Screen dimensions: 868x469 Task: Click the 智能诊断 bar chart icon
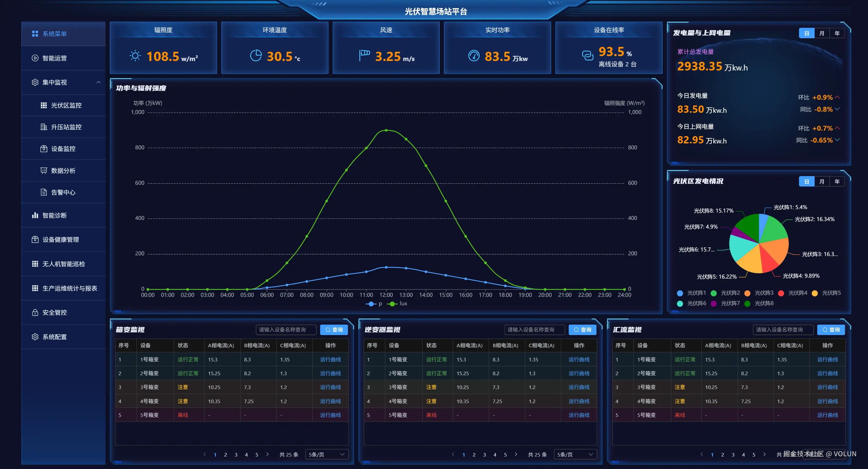35,215
